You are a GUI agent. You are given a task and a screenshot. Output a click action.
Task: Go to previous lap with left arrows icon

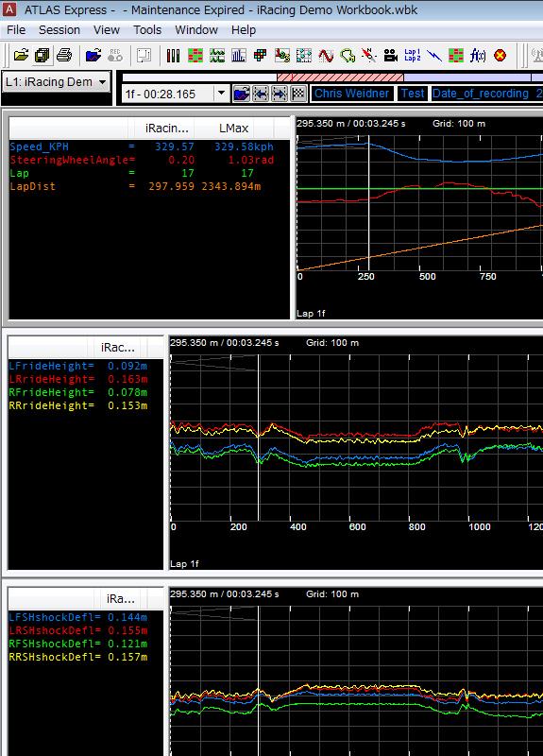(x=261, y=94)
